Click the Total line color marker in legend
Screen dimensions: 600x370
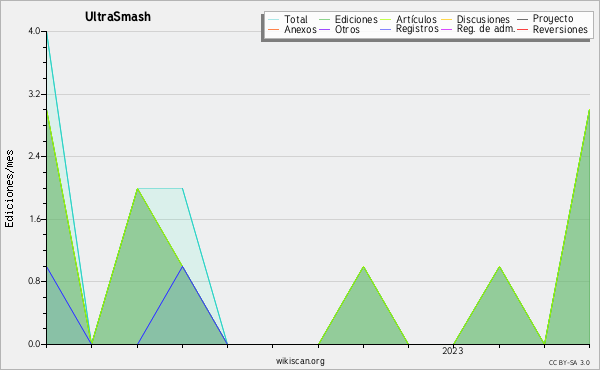274,20
